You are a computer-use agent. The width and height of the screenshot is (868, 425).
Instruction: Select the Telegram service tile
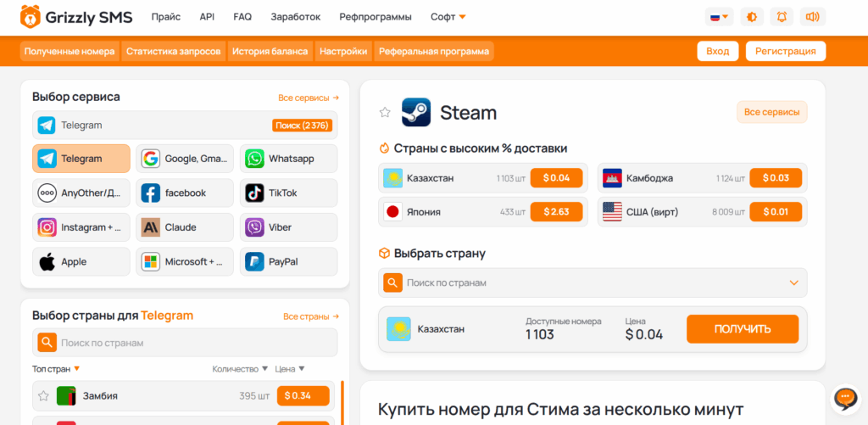pos(81,159)
